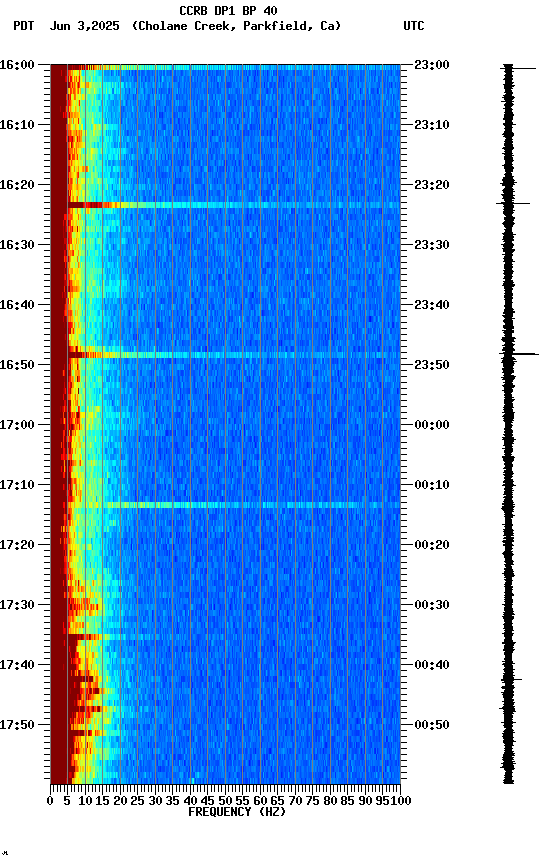
Task: Select the 16:20 PDT time label
Action: click(17, 185)
